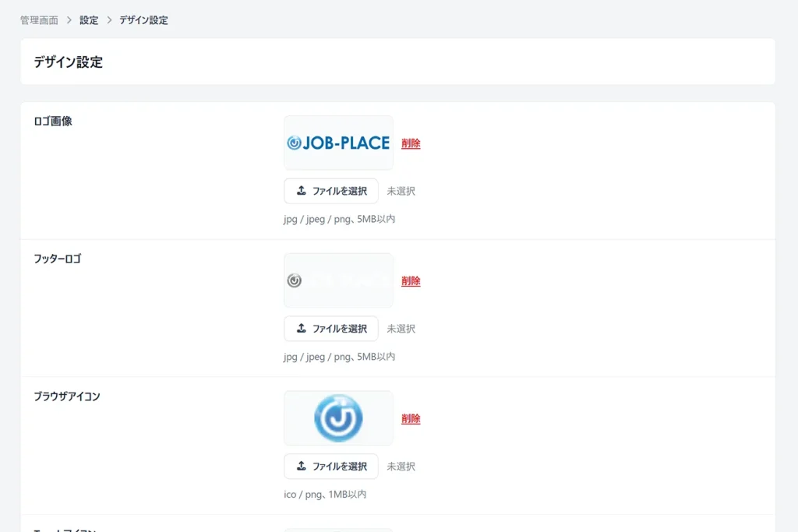Click upload icon in ロゴ画像 file button
The height and width of the screenshot is (532, 798).
(x=302, y=190)
